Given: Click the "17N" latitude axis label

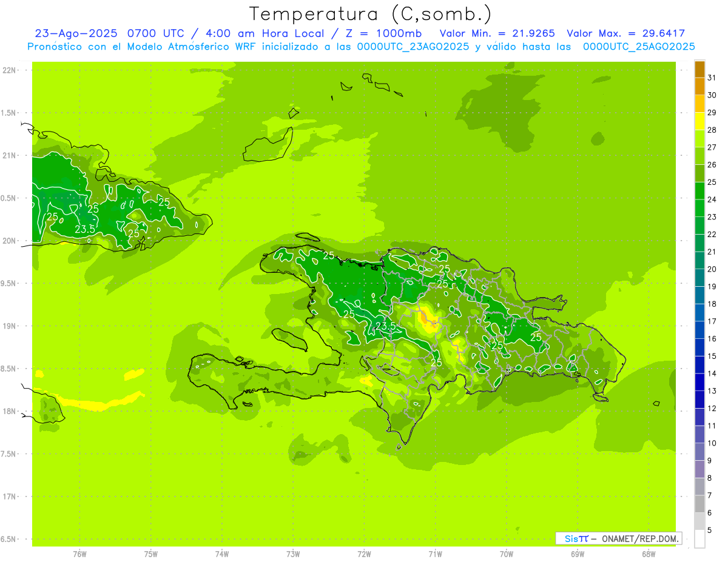Looking at the screenshot, I should click(9, 497).
